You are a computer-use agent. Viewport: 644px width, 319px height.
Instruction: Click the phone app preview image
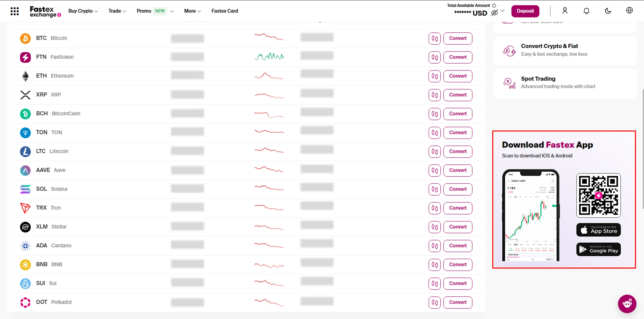point(530,215)
